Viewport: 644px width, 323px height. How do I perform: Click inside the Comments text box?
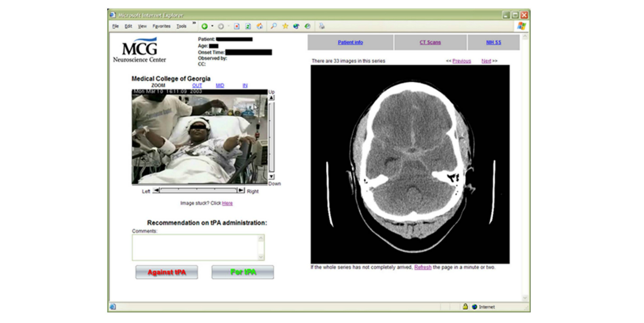[195, 247]
